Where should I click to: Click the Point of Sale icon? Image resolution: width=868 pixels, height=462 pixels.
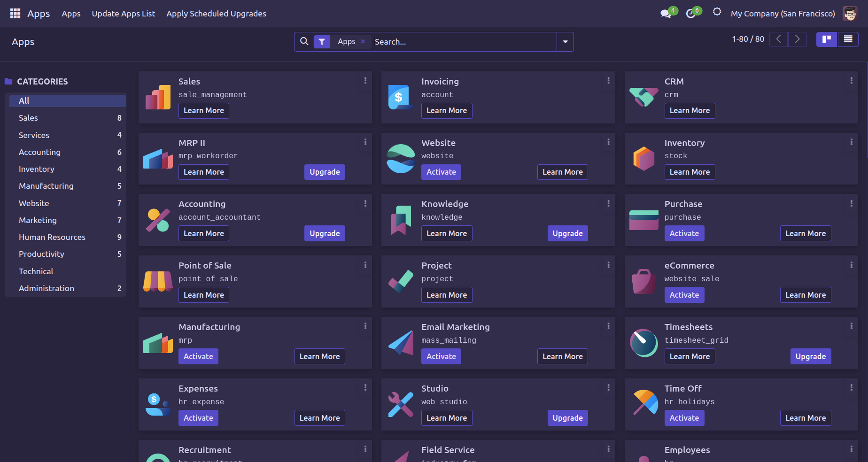[158, 282]
